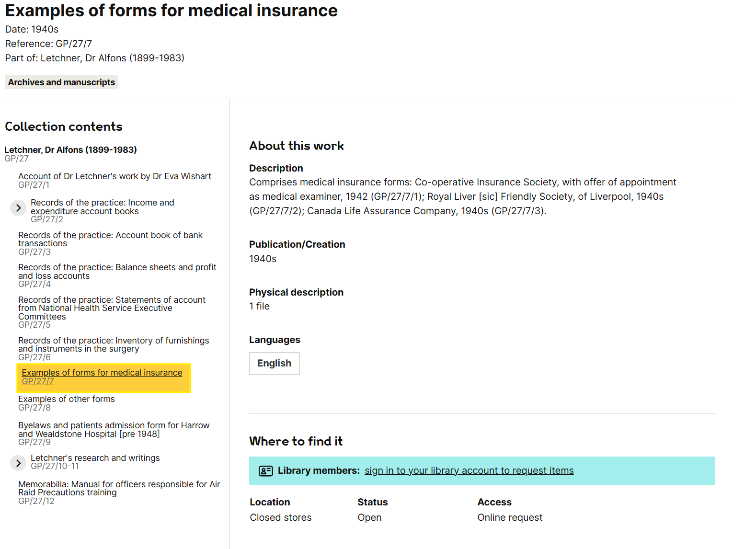
Task: Select the English language button
Action: click(x=274, y=364)
